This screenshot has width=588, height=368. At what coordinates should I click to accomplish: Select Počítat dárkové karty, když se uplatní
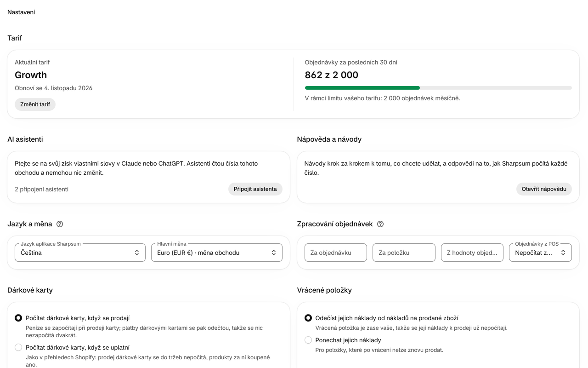coord(18,347)
